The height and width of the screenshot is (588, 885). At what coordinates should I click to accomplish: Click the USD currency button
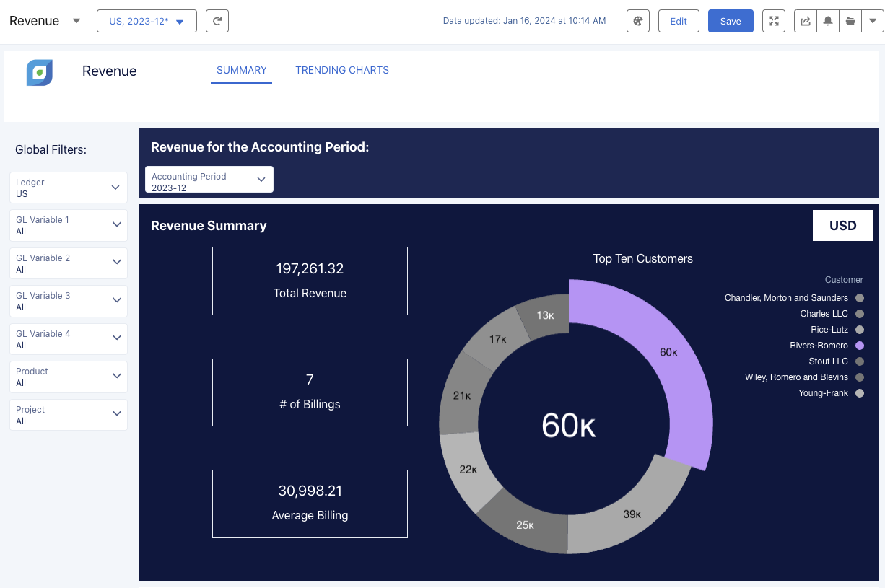(x=843, y=225)
